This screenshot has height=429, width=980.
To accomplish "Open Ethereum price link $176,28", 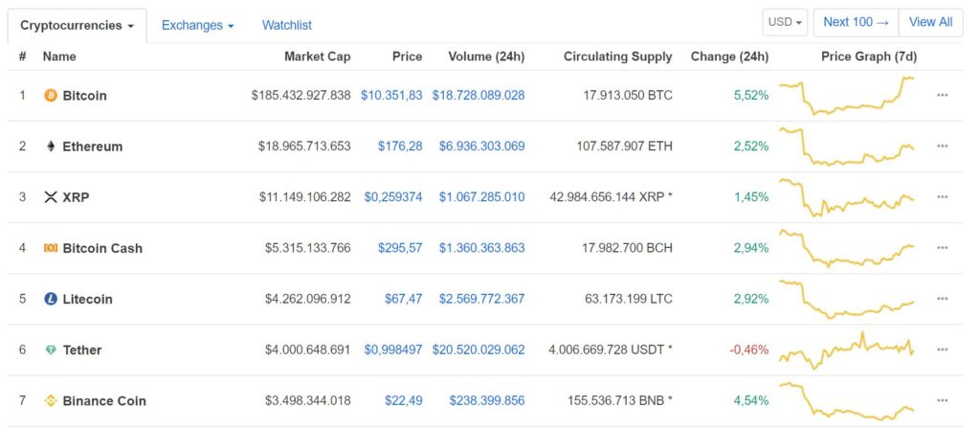I will [400, 147].
